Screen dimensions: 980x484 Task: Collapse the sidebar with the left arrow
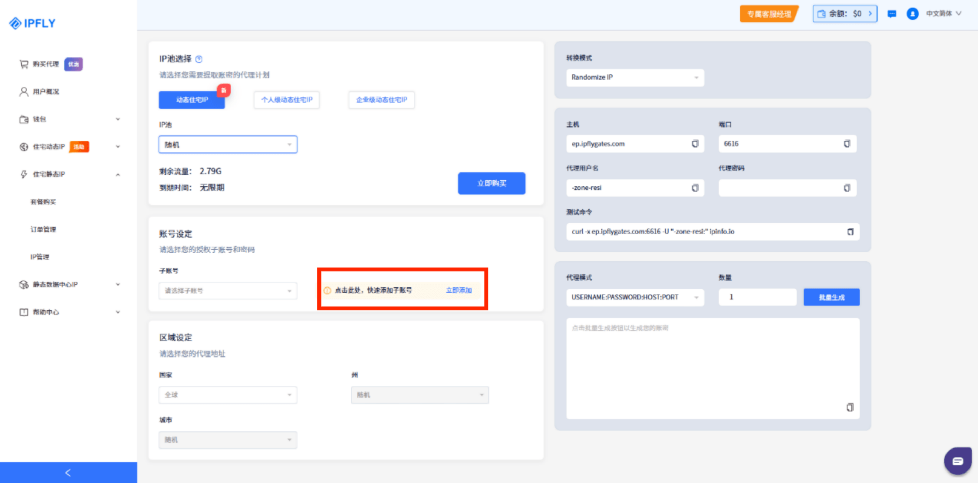(x=69, y=473)
